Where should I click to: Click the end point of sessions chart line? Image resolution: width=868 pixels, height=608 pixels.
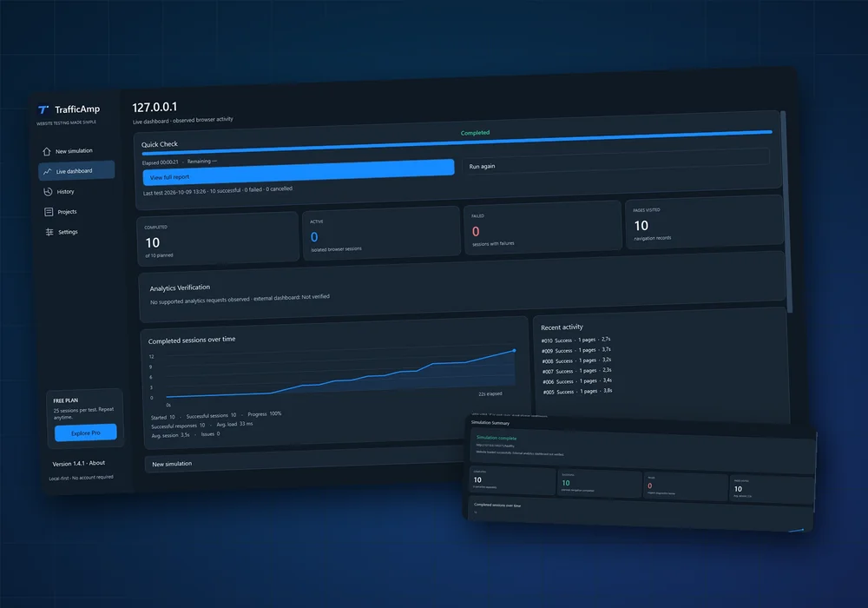(514, 351)
